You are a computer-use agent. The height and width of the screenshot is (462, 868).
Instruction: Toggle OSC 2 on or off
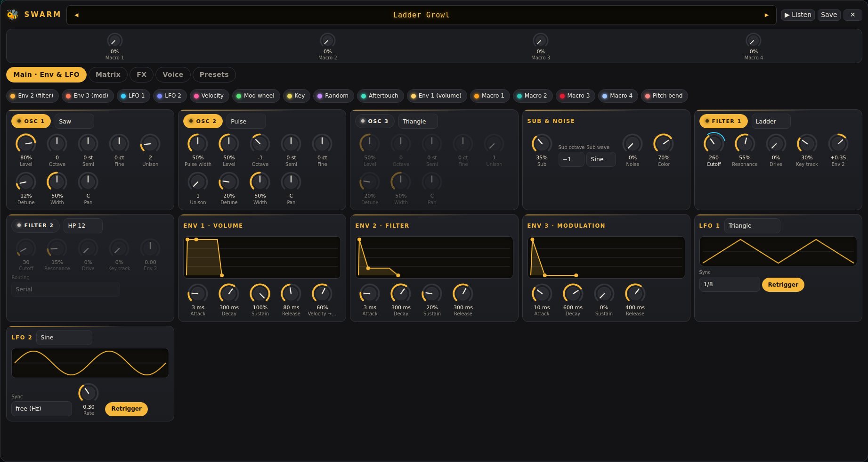(x=203, y=121)
